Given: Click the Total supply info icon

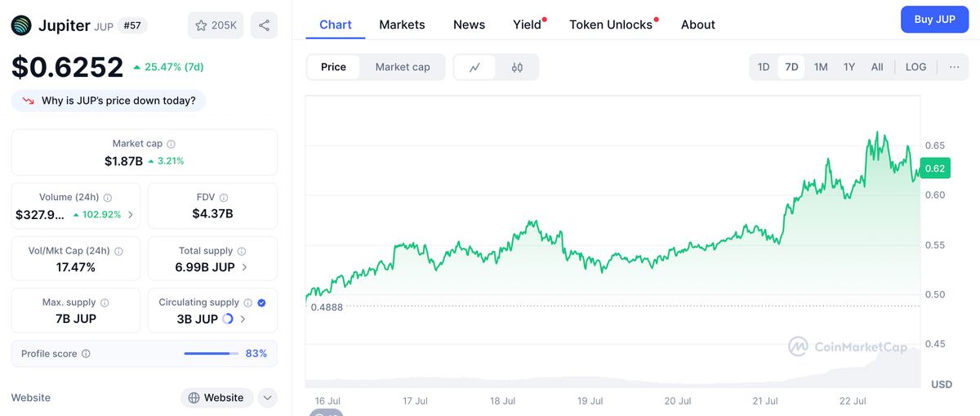Looking at the screenshot, I should coord(241,252).
